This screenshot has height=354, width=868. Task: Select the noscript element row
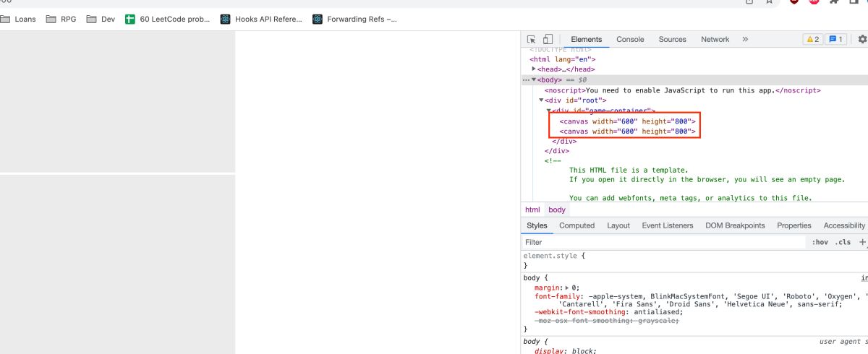pyautogui.click(x=683, y=90)
